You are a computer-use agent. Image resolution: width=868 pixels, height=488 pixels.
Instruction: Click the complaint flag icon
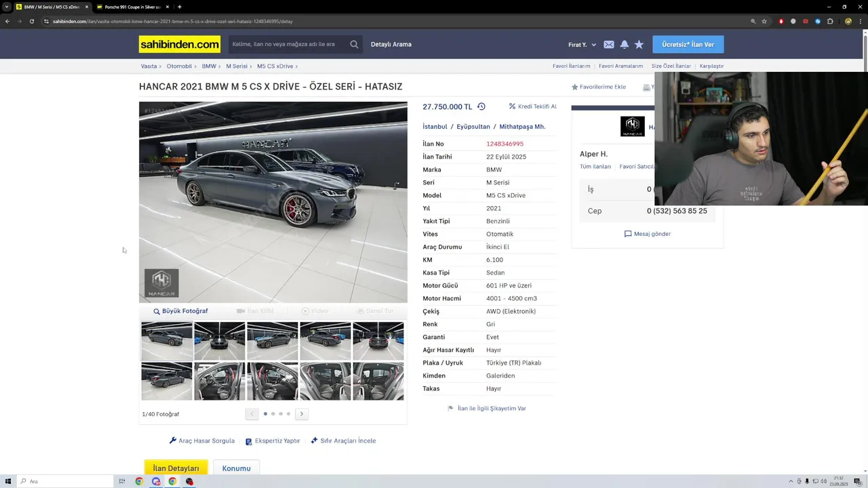click(450, 409)
